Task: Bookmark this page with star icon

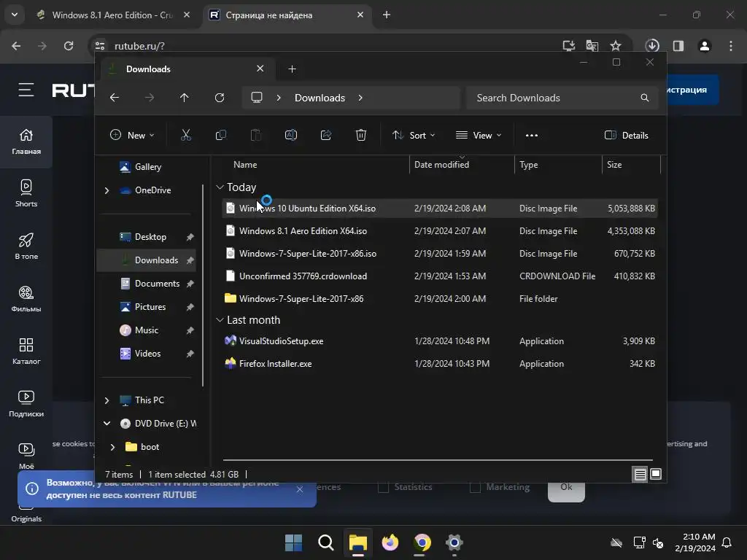Action: coord(616,46)
